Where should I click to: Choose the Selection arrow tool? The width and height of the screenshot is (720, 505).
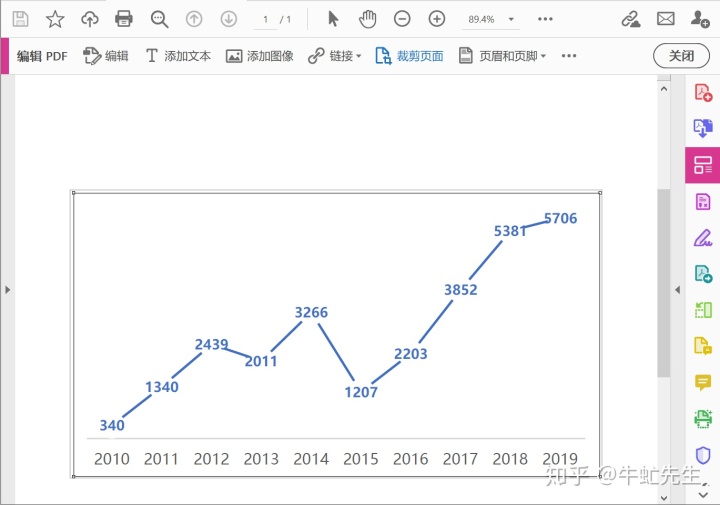(x=333, y=19)
